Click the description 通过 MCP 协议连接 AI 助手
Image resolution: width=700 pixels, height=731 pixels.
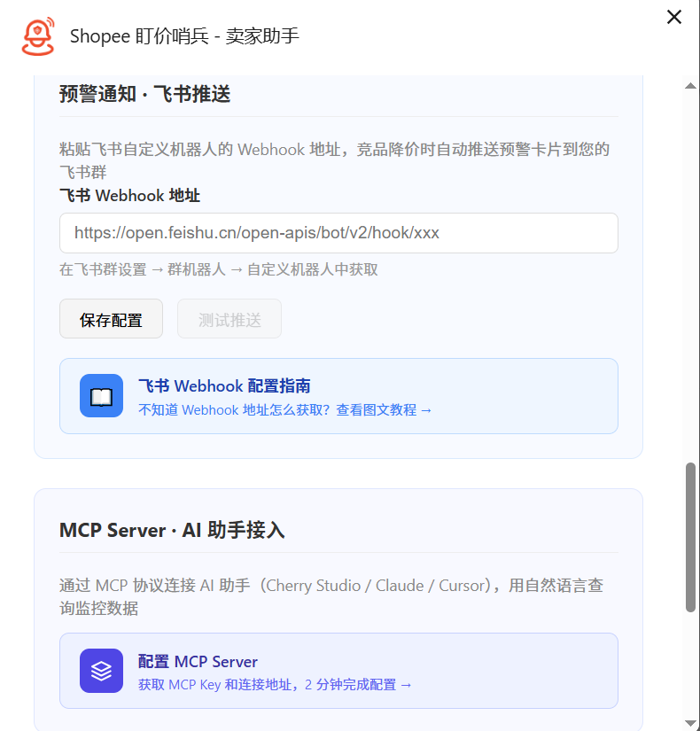(331, 596)
